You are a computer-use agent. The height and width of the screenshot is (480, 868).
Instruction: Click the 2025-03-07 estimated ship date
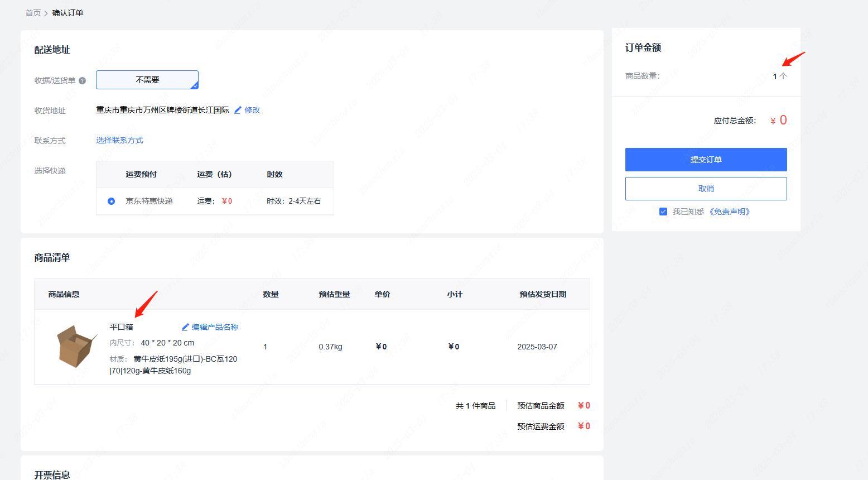tap(537, 347)
